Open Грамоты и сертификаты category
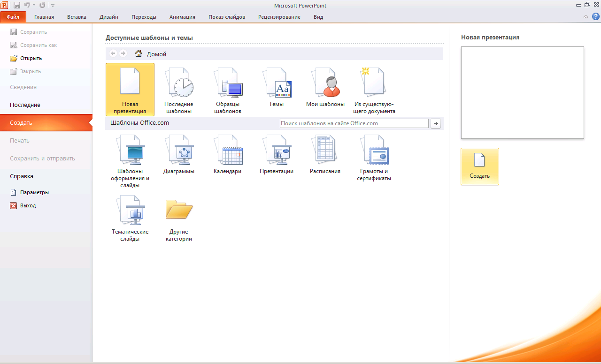Screen dimensions: 601x364 pos(374,157)
